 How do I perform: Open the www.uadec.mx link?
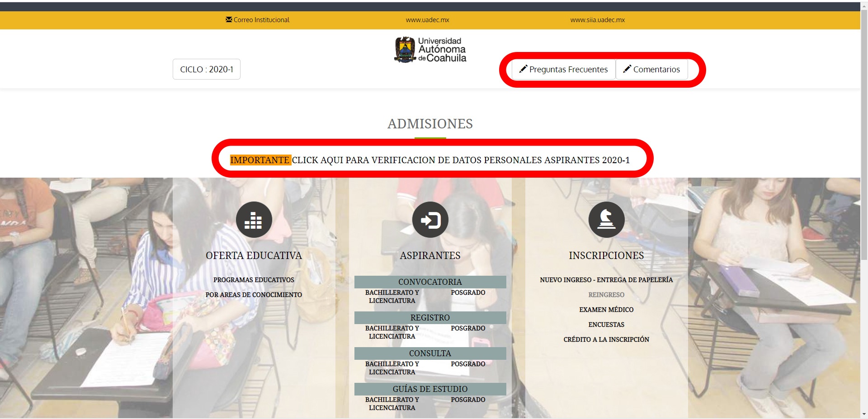(427, 20)
